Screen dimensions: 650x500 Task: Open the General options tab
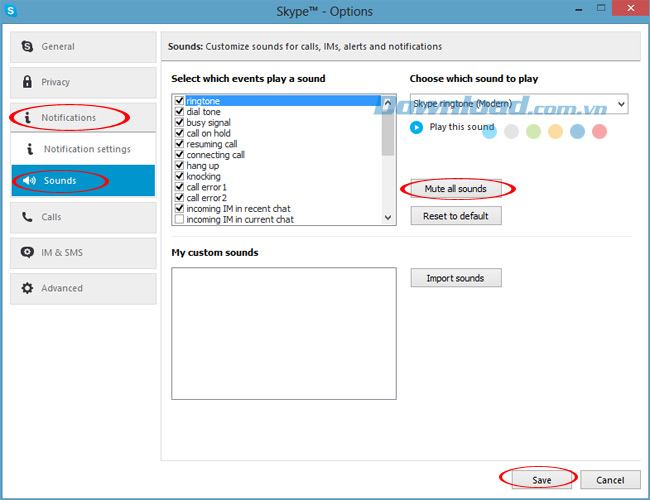point(83,47)
